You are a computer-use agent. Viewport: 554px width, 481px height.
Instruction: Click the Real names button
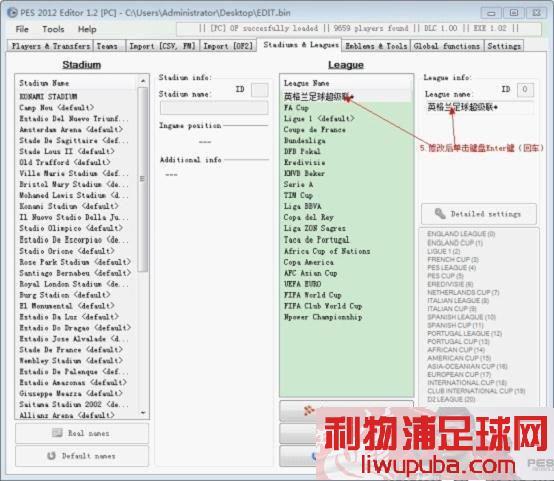point(82,433)
